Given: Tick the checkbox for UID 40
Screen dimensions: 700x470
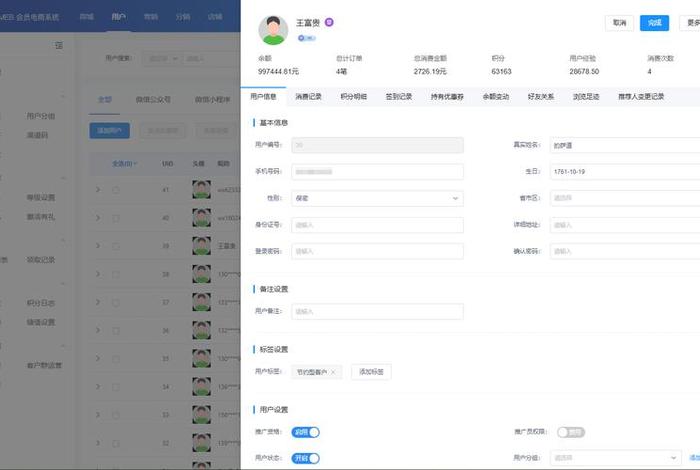Looking at the screenshot, I should click(116, 218).
